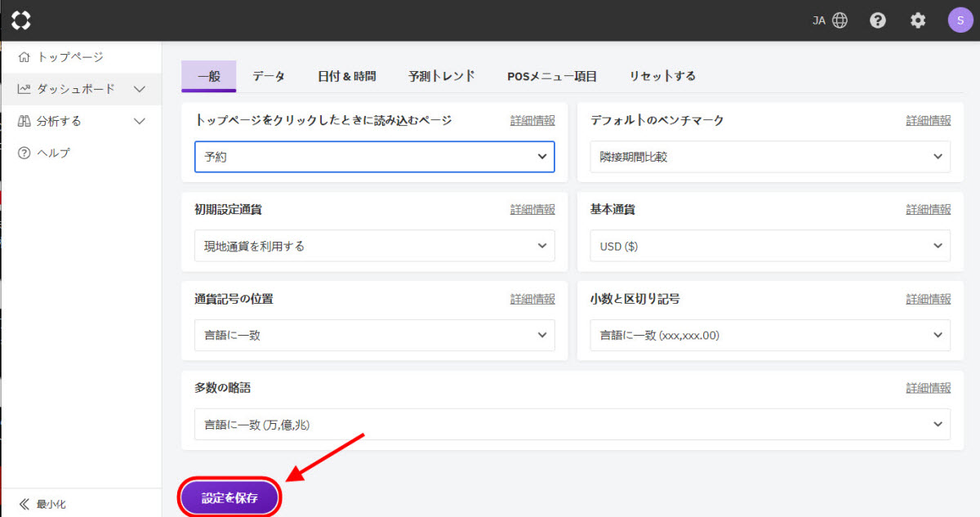
Task: Open the 通貨記号の位置 dropdown
Action: [x=375, y=335]
